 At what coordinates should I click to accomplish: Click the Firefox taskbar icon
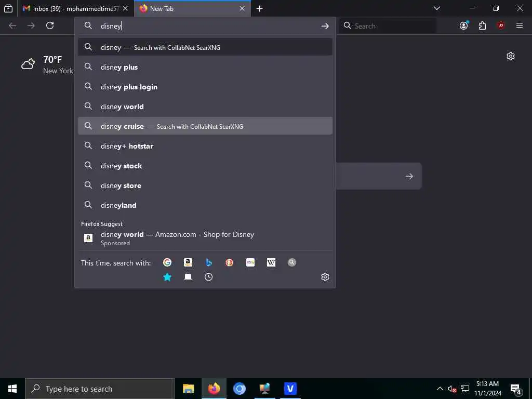tap(214, 389)
